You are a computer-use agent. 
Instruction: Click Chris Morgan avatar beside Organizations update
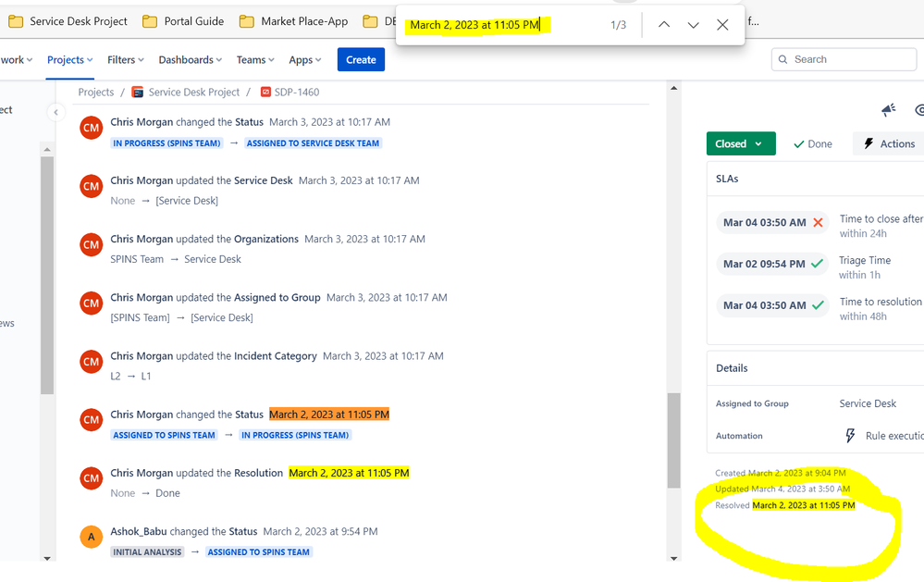92,244
